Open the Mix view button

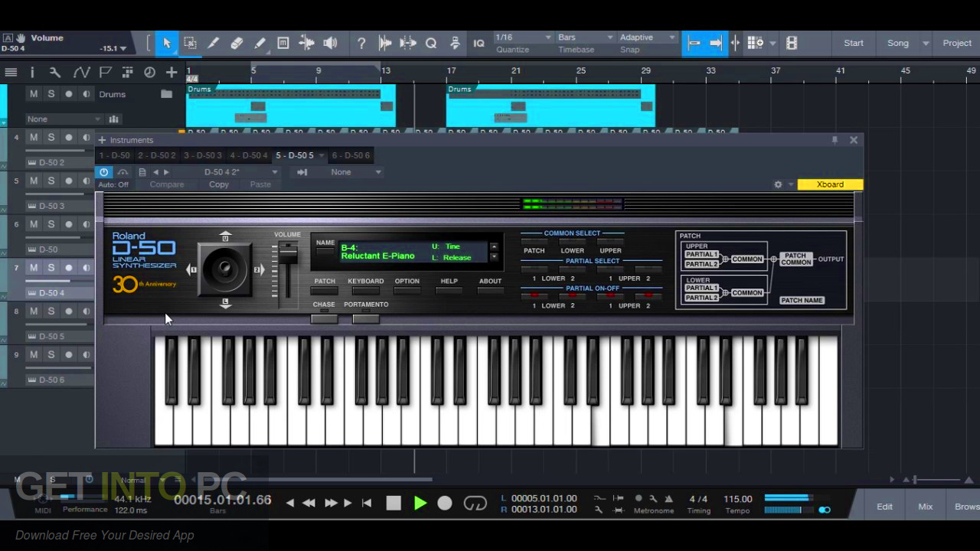coord(926,507)
